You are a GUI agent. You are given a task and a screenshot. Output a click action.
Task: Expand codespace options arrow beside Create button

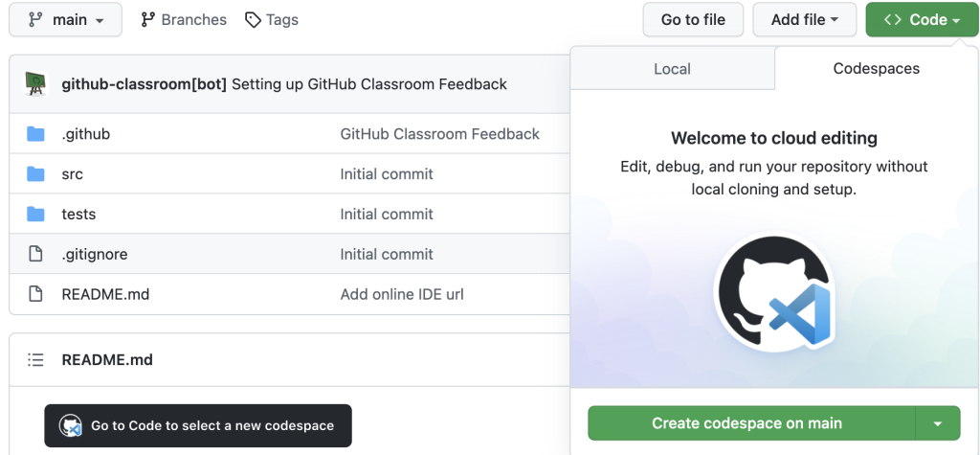938,423
